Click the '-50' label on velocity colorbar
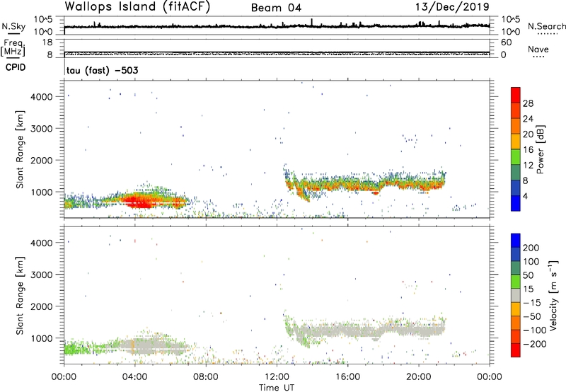The image size is (566, 392). pyautogui.click(x=532, y=316)
